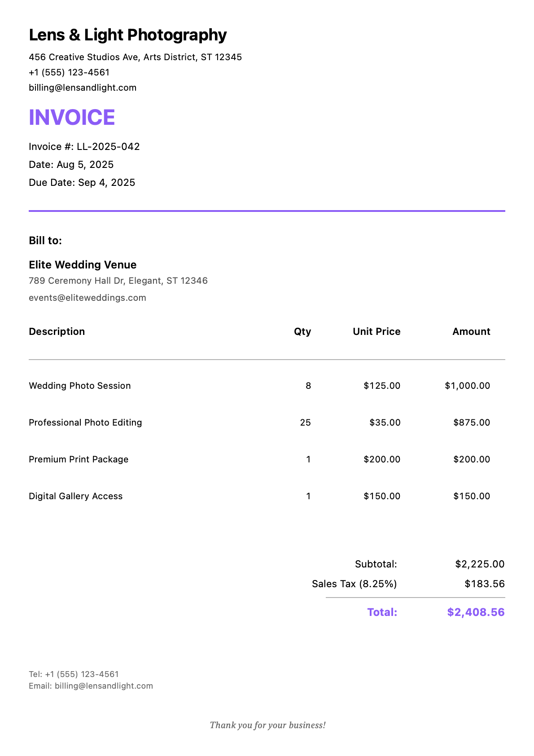The image size is (534, 756).
Task: Select the Premium Print Package item
Action: [79, 459]
